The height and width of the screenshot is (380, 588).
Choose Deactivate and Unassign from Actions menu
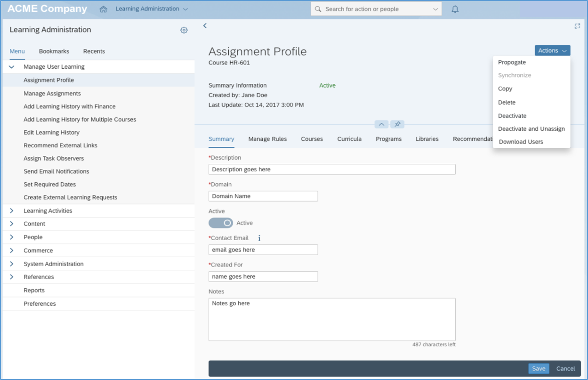coord(531,129)
